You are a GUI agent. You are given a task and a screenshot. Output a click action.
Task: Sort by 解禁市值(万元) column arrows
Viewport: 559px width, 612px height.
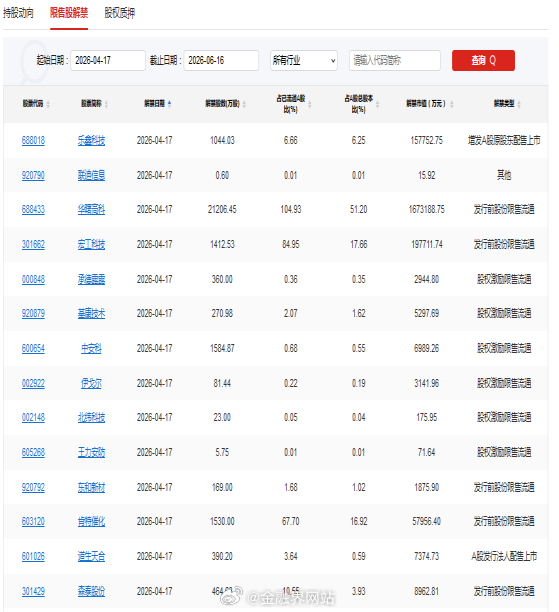[452, 104]
